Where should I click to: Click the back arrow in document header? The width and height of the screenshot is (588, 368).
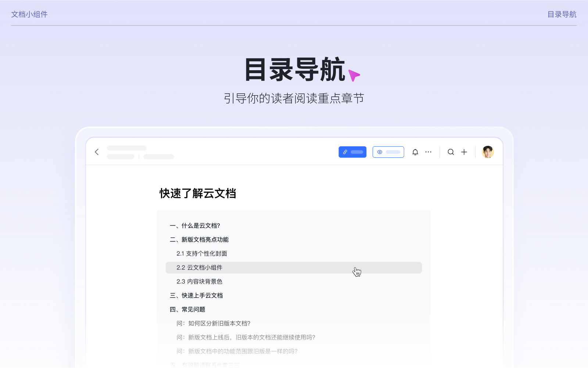pyautogui.click(x=97, y=152)
